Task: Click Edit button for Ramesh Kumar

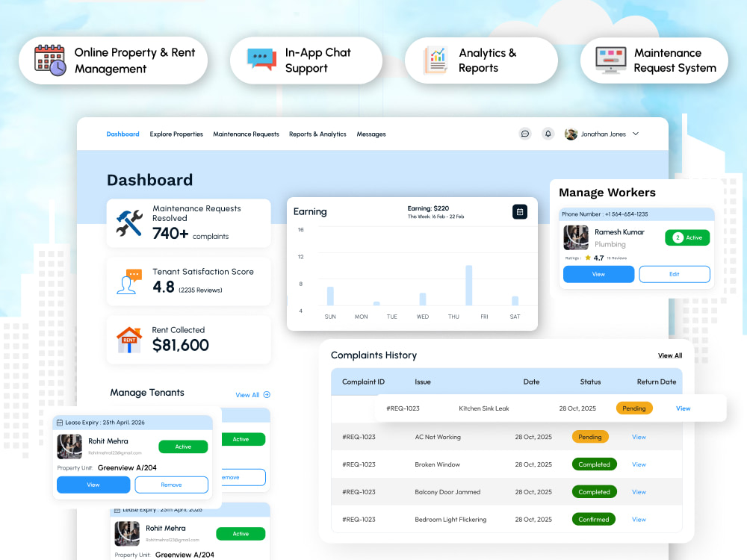Action: 674,274
